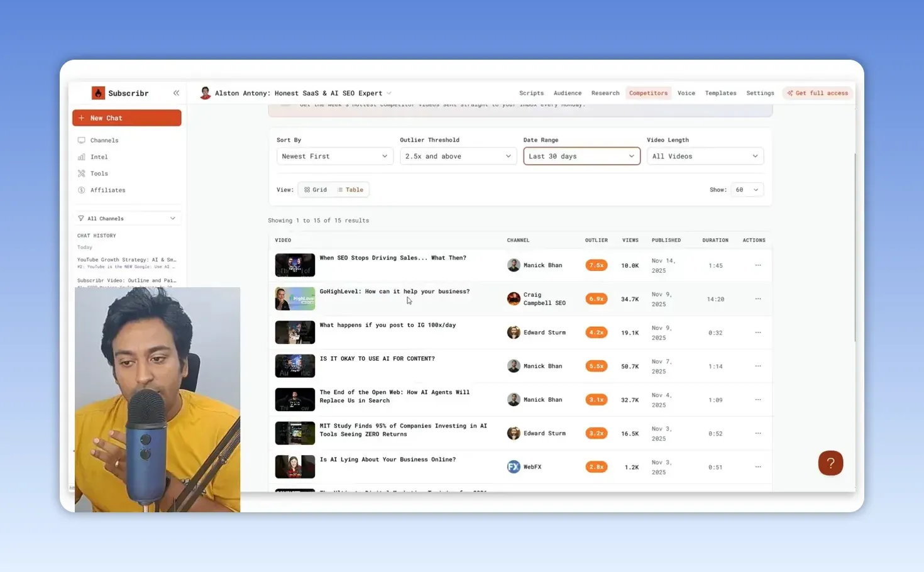Open the Sort By 'Newest First' dropdown

[x=335, y=157]
